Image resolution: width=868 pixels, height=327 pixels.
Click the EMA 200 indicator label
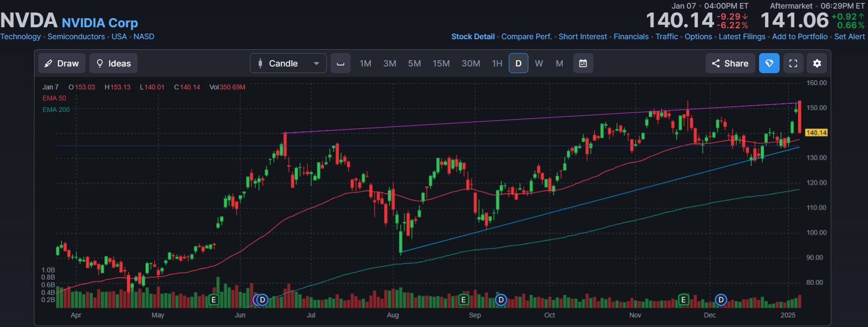tap(56, 109)
